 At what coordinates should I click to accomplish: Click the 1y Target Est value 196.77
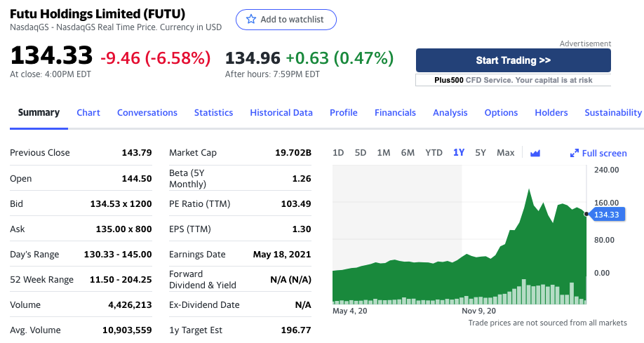point(296,330)
